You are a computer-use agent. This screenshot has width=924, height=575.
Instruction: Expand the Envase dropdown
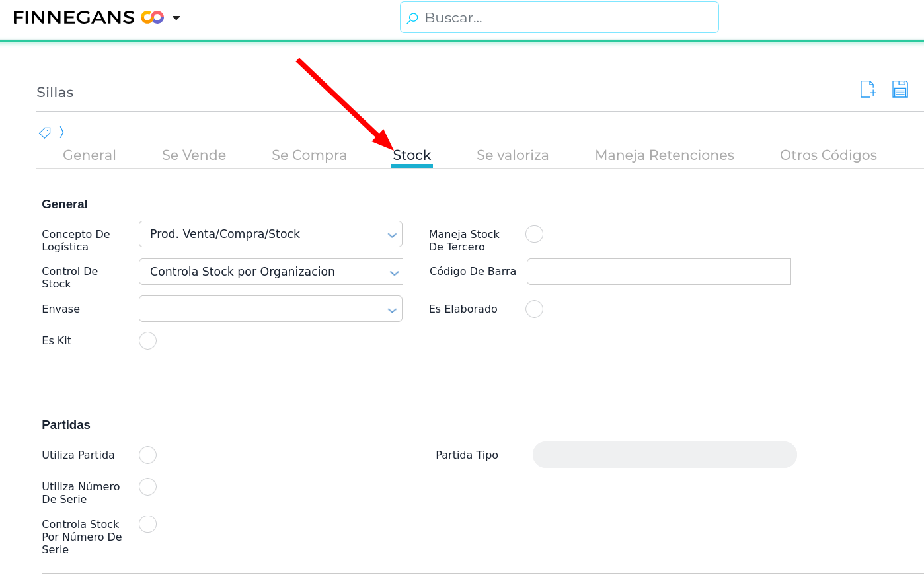point(392,309)
